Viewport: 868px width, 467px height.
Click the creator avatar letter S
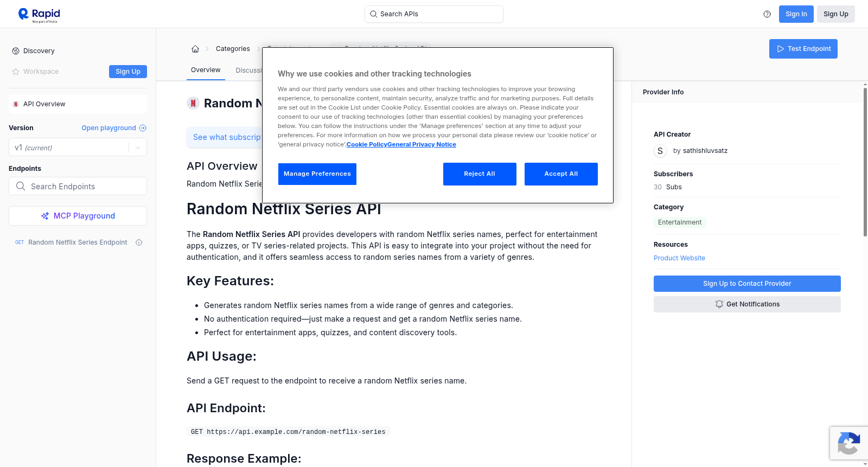click(660, 151)
